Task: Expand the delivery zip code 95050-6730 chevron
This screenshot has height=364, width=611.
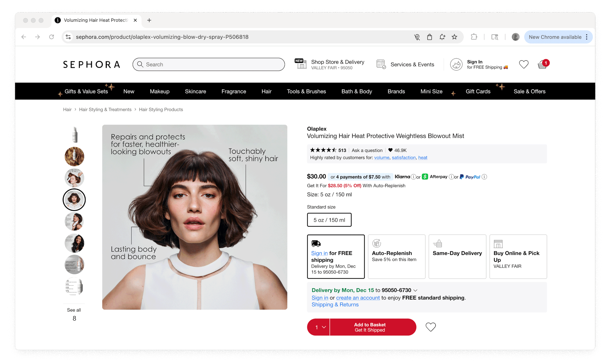Action: 415,291
